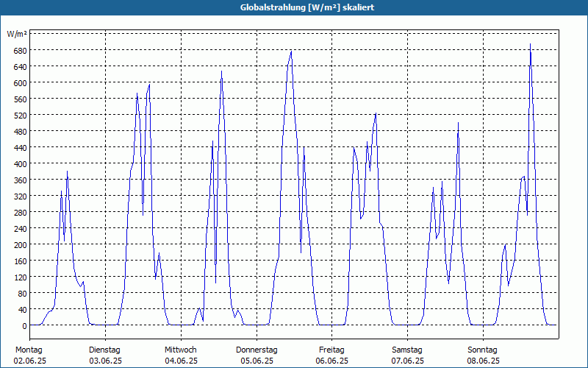Screen dimensions: 588x368
Task: Click the 240 y-axis value
Action: (x=20, y=229)
